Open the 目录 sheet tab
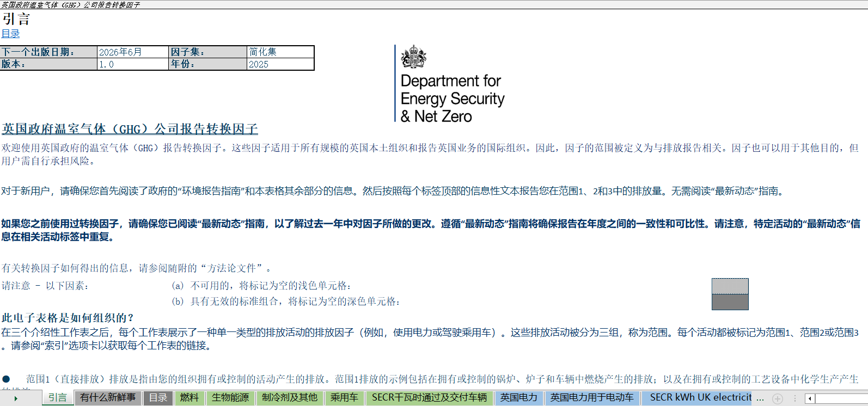868x406 pixels. tap(158, 398)
